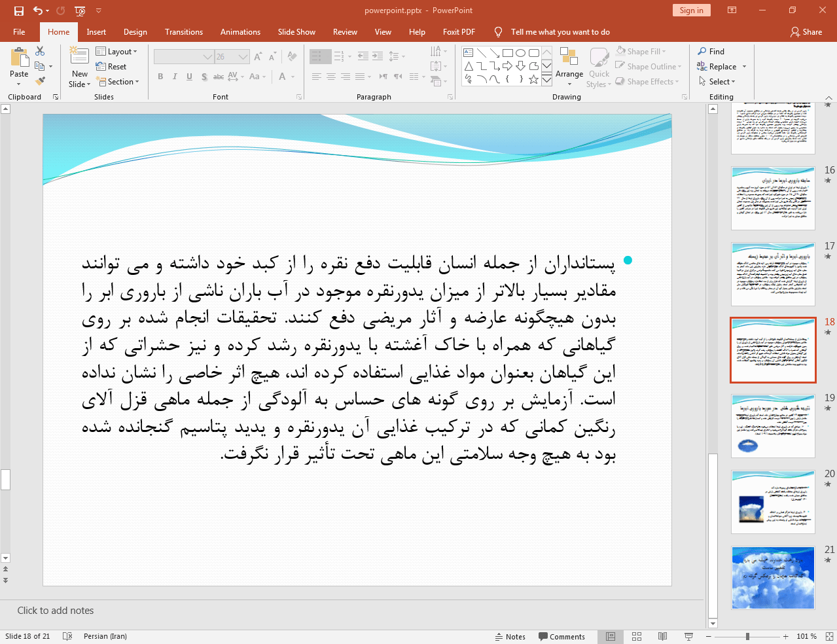Switch to the Design ribbon tab
The image size is (837, 644).
tap(135, 31)
